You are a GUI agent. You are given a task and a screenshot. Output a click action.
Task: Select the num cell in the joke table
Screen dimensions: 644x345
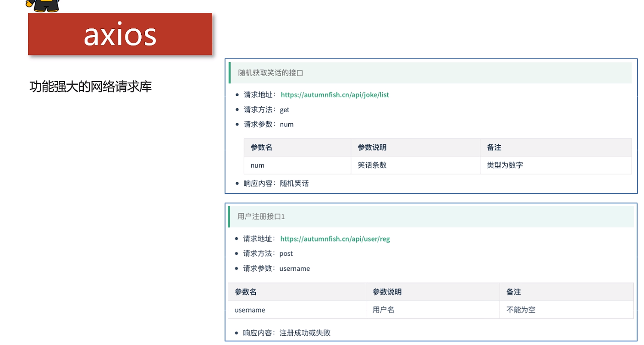coord(297,165)
